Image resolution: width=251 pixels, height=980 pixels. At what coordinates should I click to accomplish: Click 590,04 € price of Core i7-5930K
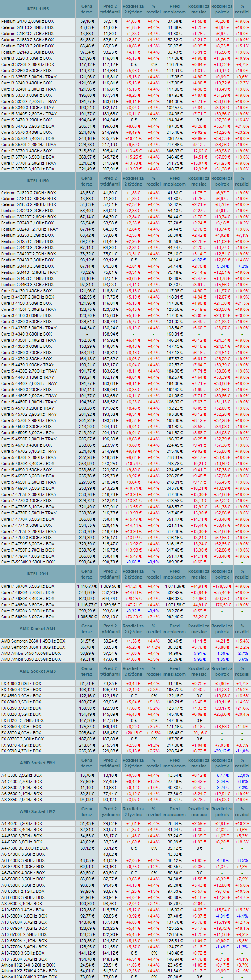87,562
